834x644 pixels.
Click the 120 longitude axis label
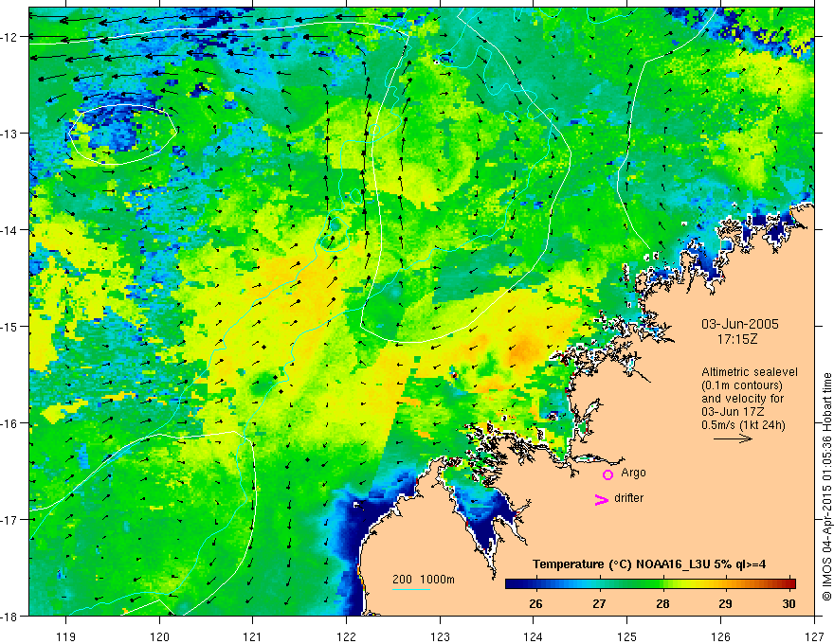[x=159, y=636]
